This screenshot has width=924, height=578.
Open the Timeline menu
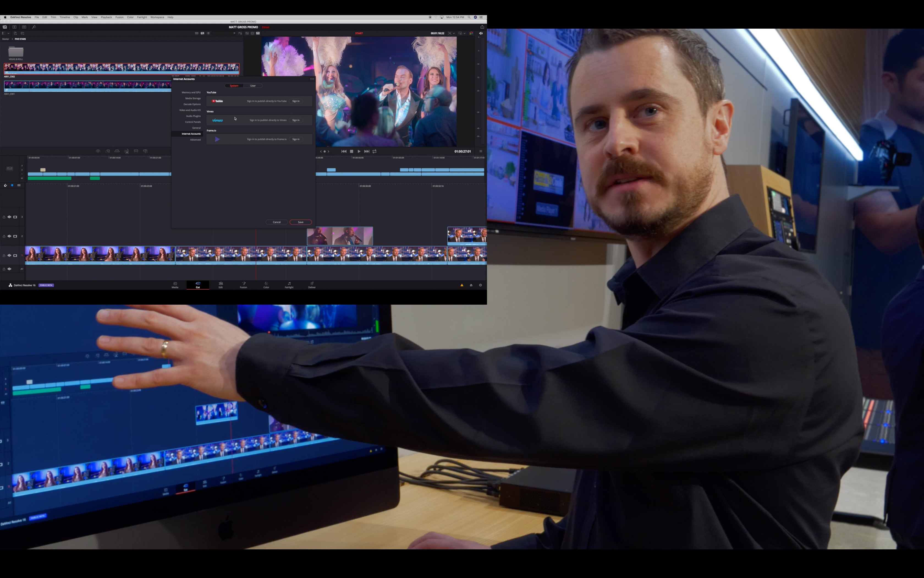click(65, 17)
